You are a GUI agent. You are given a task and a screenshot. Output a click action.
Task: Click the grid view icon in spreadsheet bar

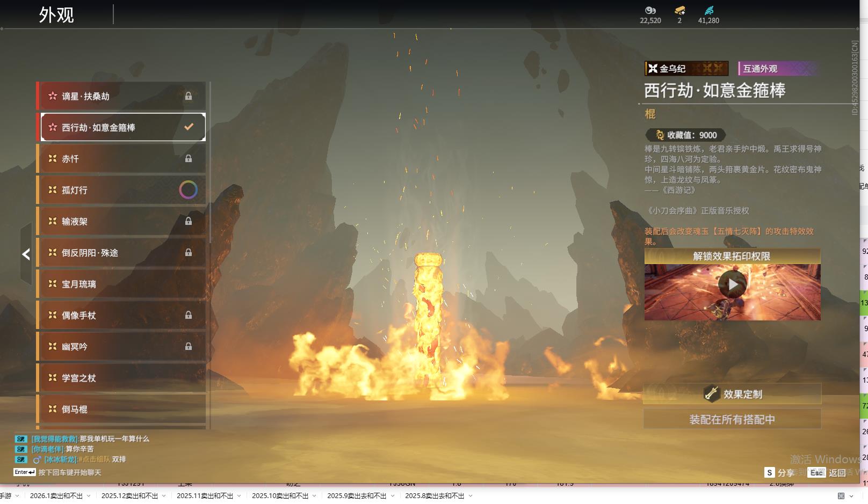pos(841,496)
